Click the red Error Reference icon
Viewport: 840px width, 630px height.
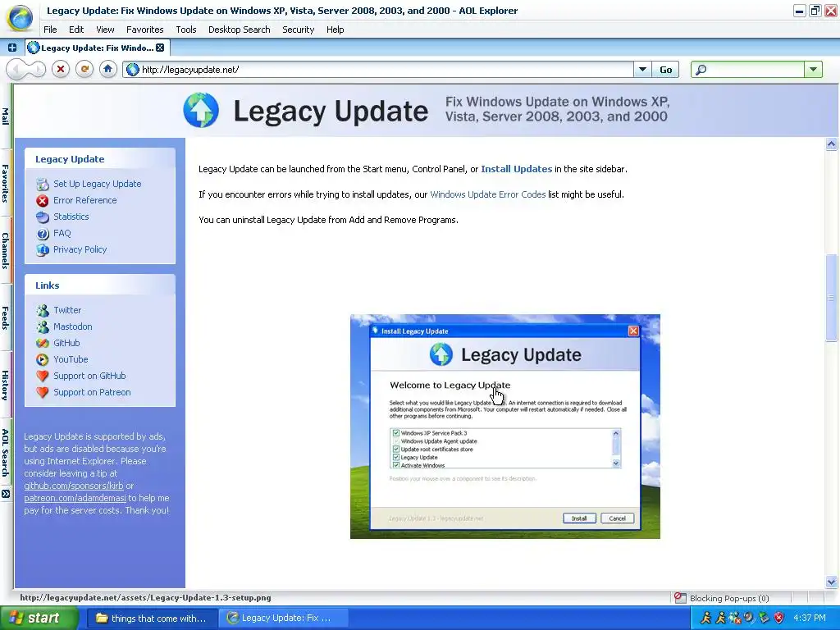coord(43,200)
